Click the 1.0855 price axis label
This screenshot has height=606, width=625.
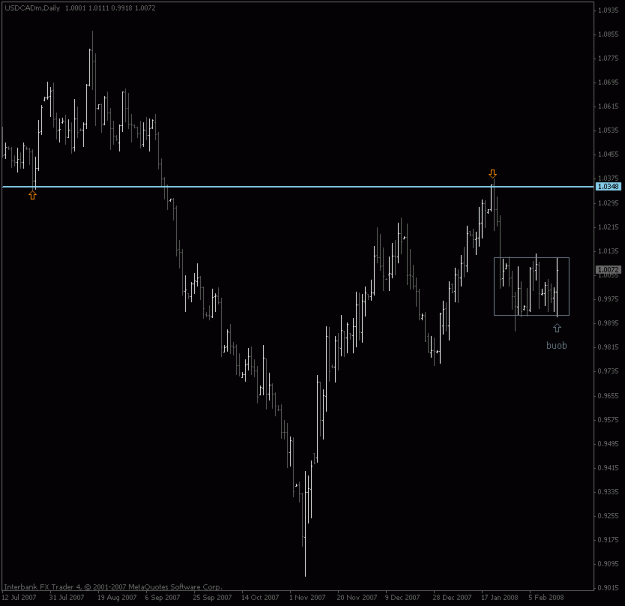608,34
